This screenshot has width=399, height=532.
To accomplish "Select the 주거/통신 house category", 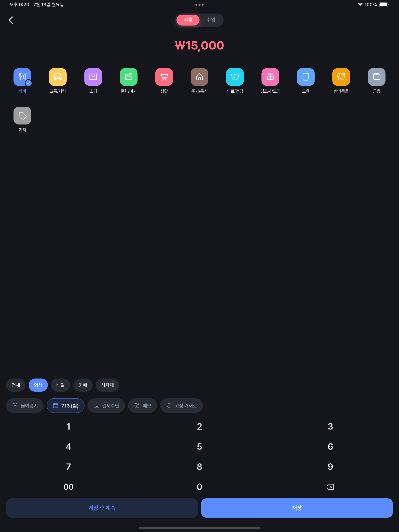I will pos(199,77).
